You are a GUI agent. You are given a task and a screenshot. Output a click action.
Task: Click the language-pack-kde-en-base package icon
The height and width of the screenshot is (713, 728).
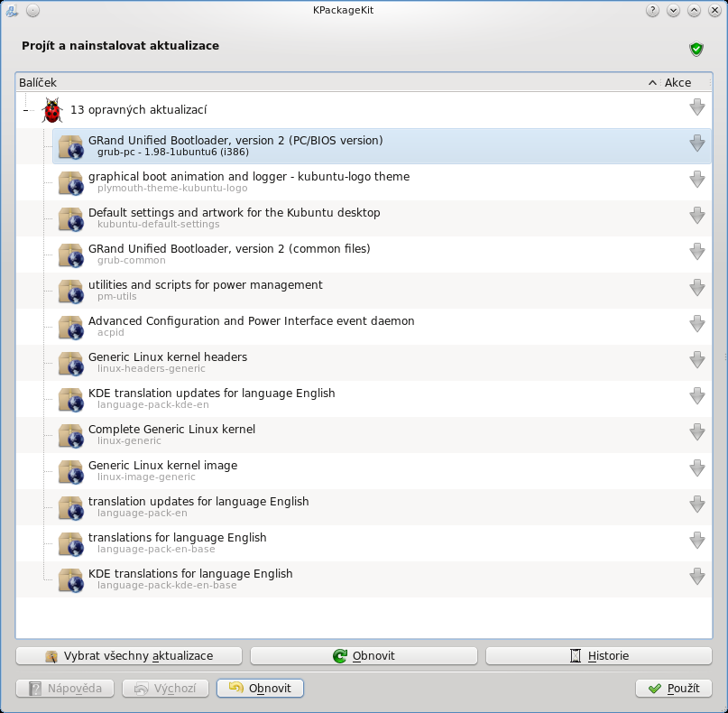(x=71, y=579)
